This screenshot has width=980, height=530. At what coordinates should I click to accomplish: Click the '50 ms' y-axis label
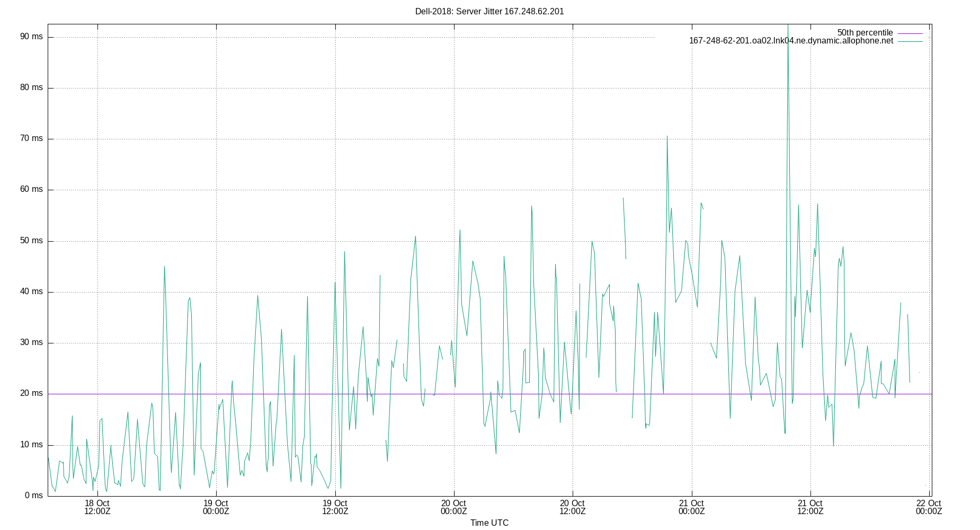click(31, 241)
